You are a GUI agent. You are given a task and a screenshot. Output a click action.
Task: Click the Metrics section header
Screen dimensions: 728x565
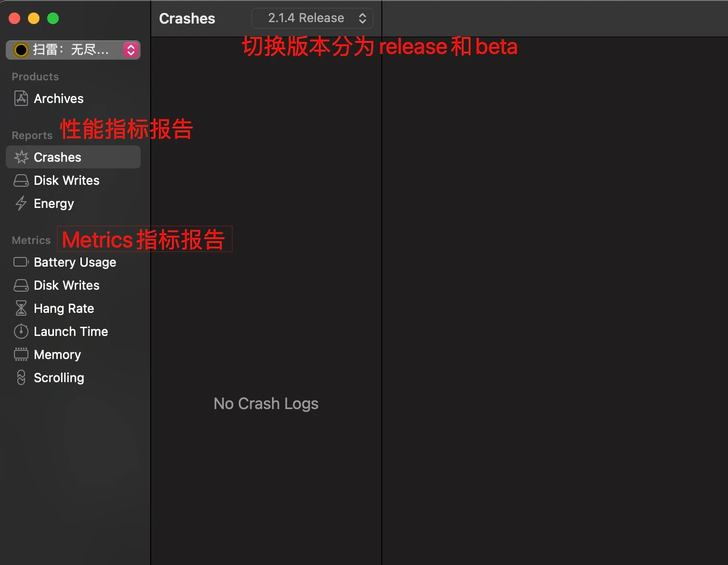(31, 240)
